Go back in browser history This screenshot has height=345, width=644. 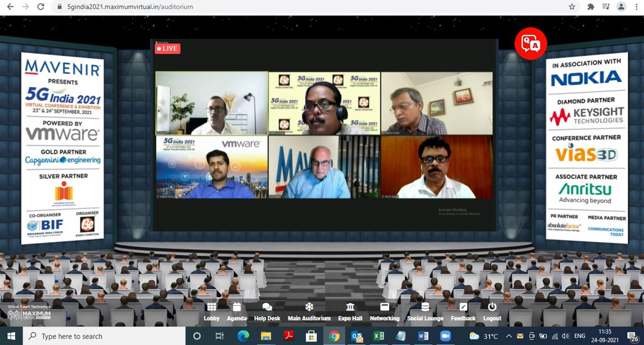10,7
